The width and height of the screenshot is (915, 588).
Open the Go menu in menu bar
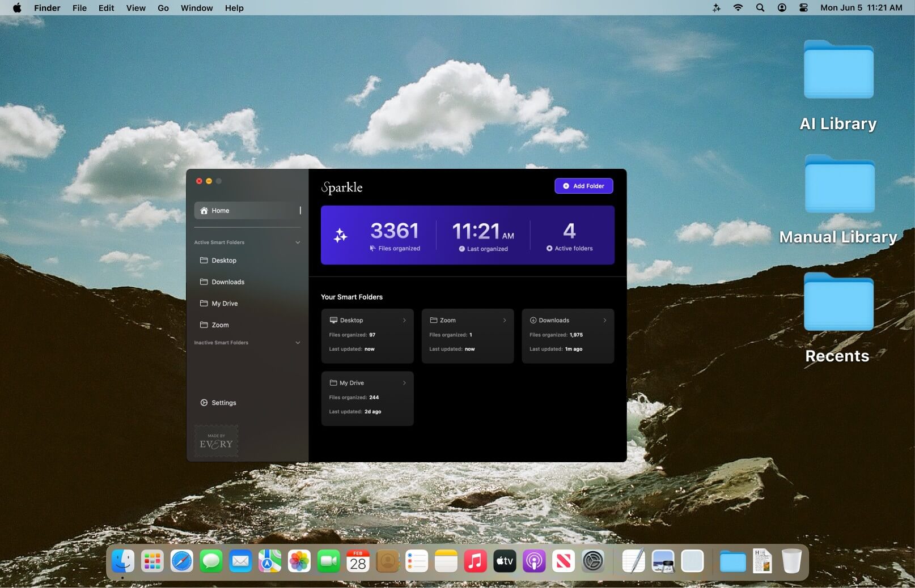point(163,8)
